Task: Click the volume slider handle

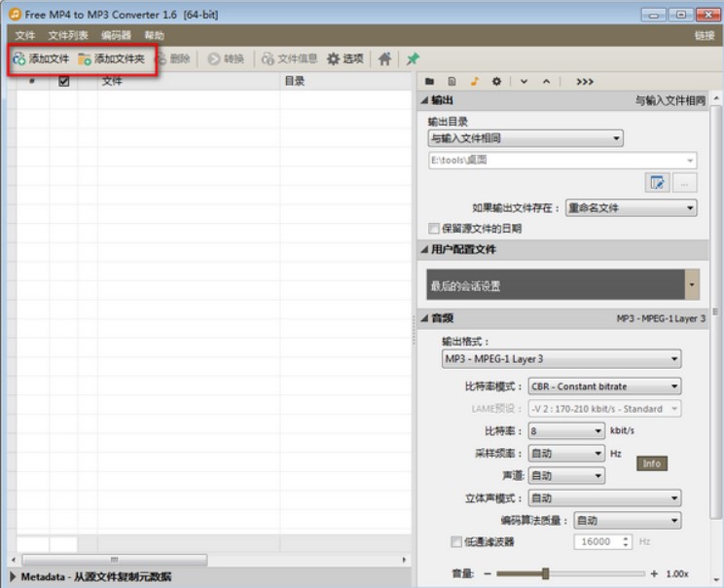Action: [545, 573]
